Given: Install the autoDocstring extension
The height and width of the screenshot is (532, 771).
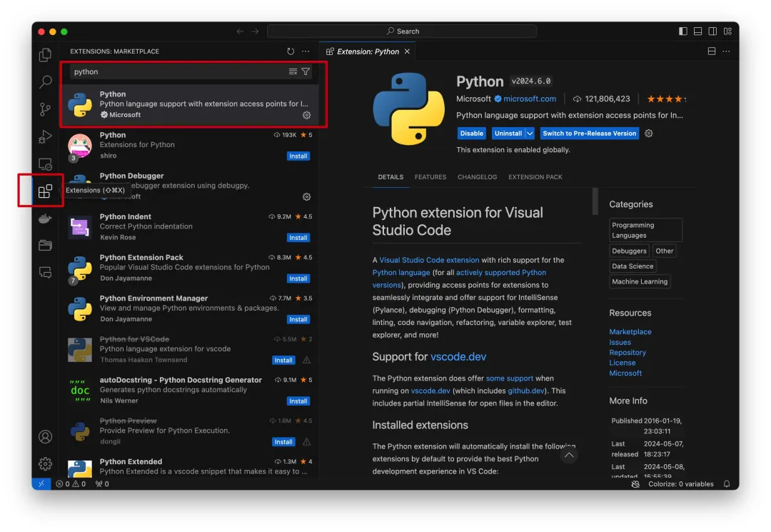Looking at the screenshot, I should (298, 401).
